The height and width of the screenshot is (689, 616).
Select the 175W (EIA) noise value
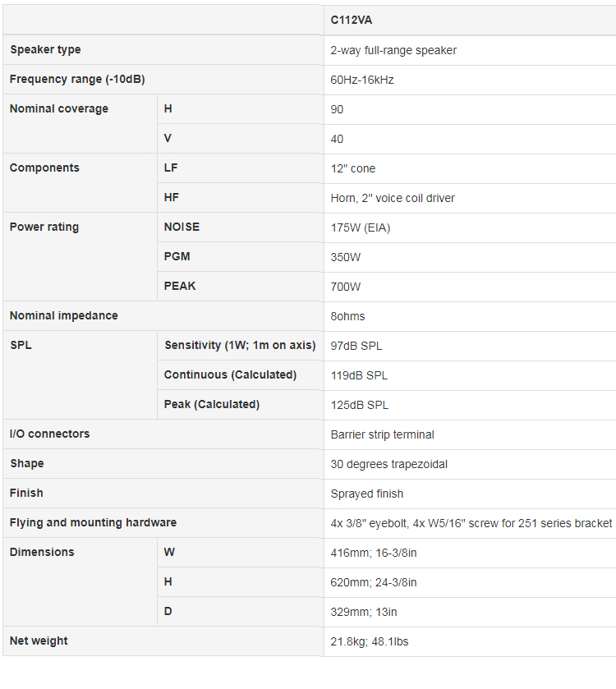point(361,227)
